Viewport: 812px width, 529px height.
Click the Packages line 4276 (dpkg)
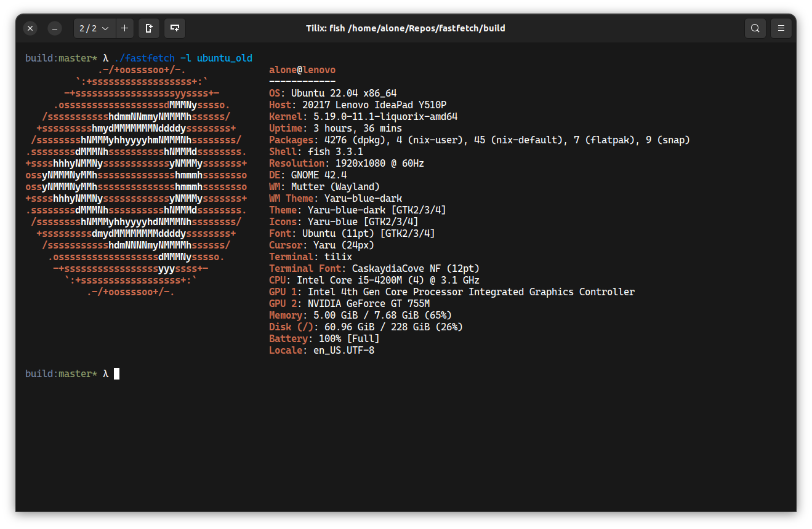(480, 140)
